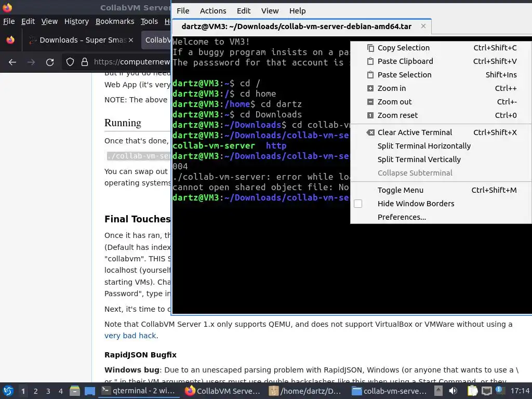Viewport: 532px width, 399px height.
Task: Activate collab-vm-serve... folder taskbar button
Action: click(x=390, y=391)
